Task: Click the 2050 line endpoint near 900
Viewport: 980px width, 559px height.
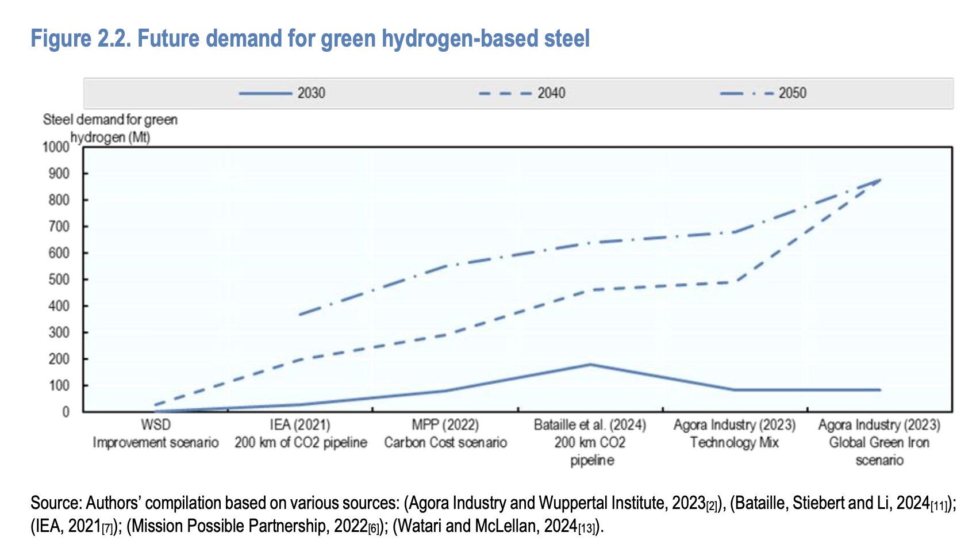Action: pos(881,180)
